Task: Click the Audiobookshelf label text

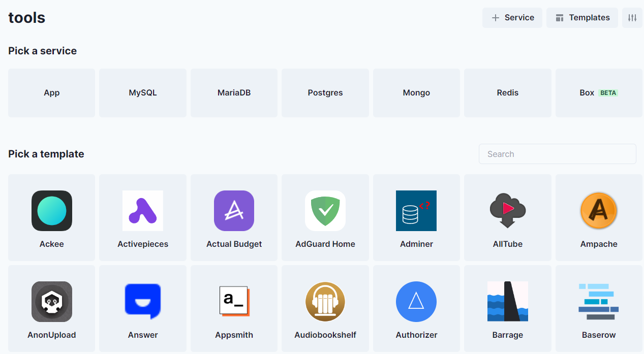Action: [x=325, y=335]
